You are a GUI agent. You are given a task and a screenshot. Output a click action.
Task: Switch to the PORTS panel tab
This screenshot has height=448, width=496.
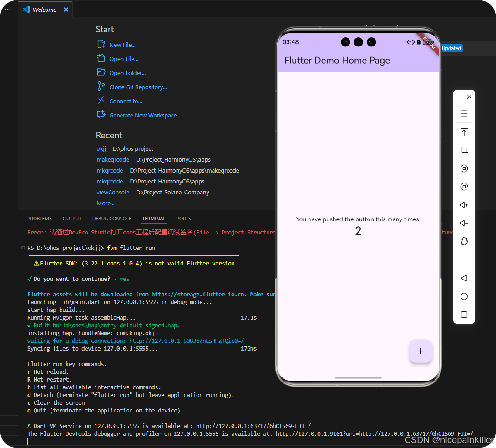click(x=183, y=219)
